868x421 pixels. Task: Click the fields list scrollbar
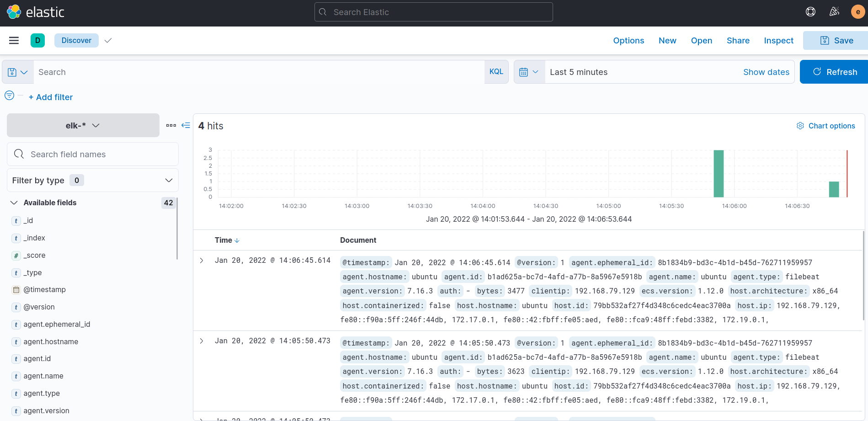[177, 229]
